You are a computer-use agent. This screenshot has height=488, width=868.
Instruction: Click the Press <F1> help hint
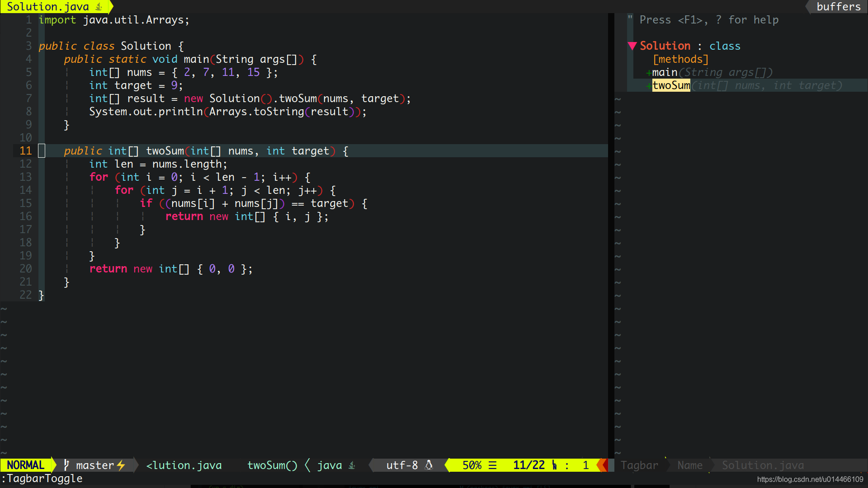tap(709, 20)
